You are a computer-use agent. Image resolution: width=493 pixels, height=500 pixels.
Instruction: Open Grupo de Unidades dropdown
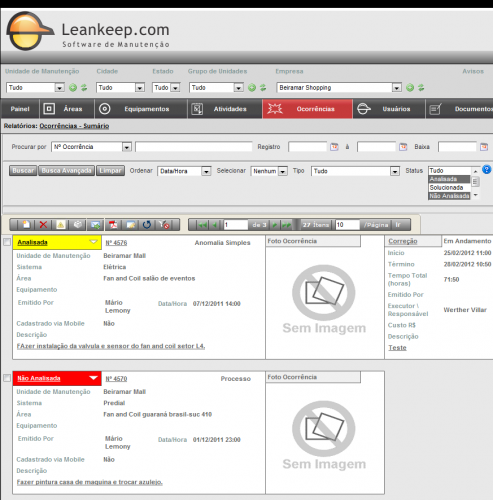tap(216, 88)
